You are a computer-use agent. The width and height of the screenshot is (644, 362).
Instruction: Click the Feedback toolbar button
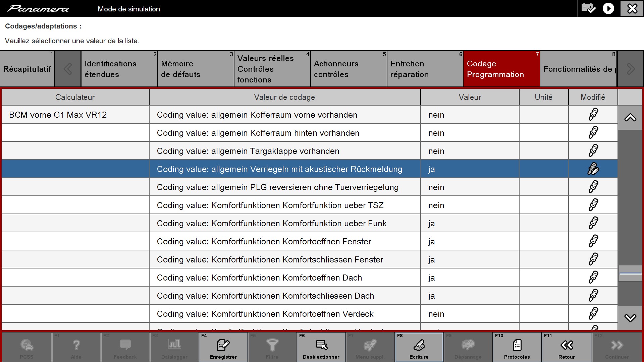(x=125, y=347)
